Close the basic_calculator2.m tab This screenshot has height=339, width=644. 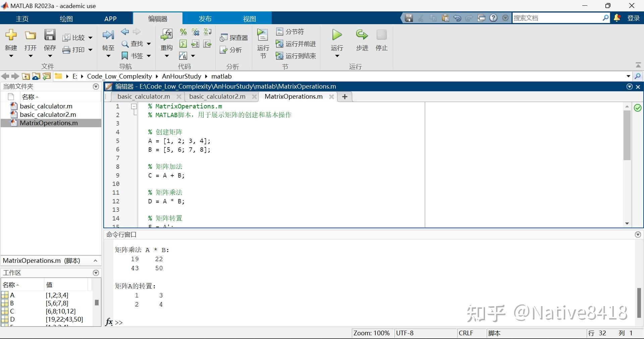click(254, 97)
